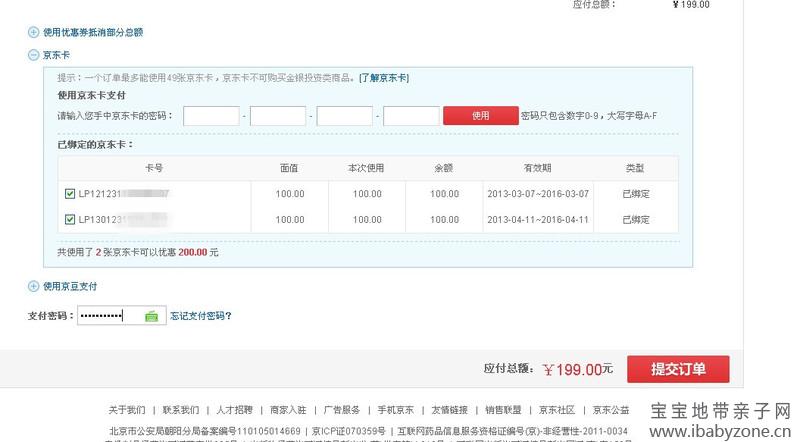The image size is (800, 442).
Task: Open the 联系我们 footer link
Action: (x=181, y=410)
